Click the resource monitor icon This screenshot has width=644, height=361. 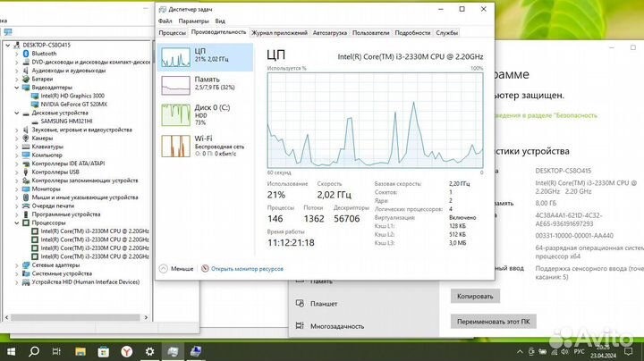pyautogui.click(x=205, y=269)
